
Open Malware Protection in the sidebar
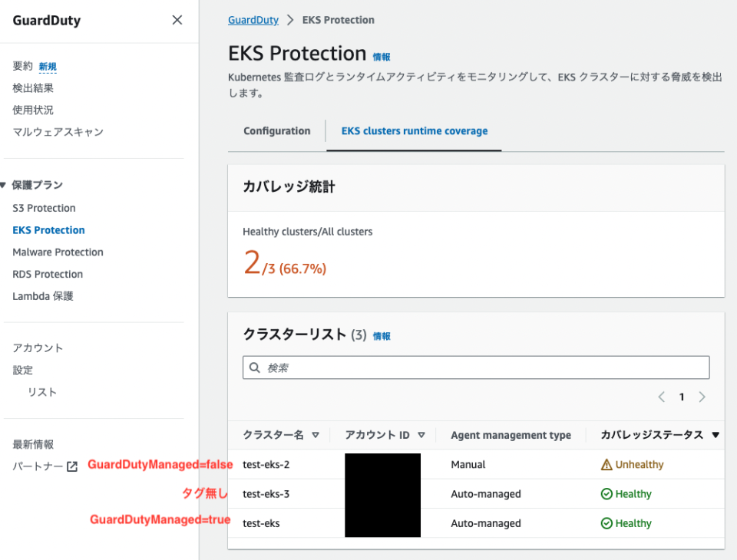pos(58,252)
